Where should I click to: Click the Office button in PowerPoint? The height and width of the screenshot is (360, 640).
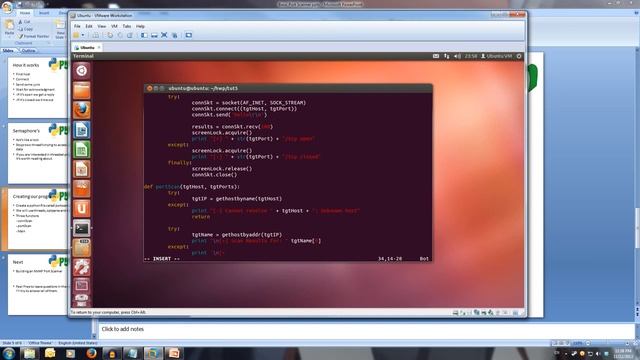7,7
